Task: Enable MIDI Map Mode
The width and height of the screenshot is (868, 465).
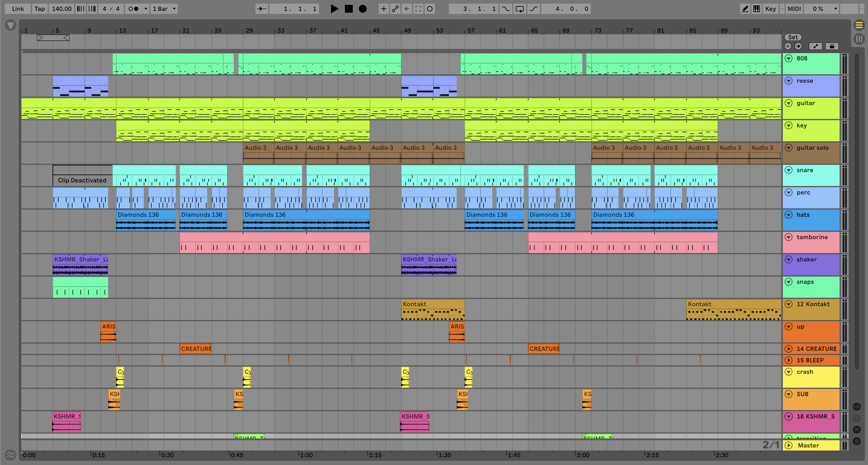Action: tap(794, 9)
